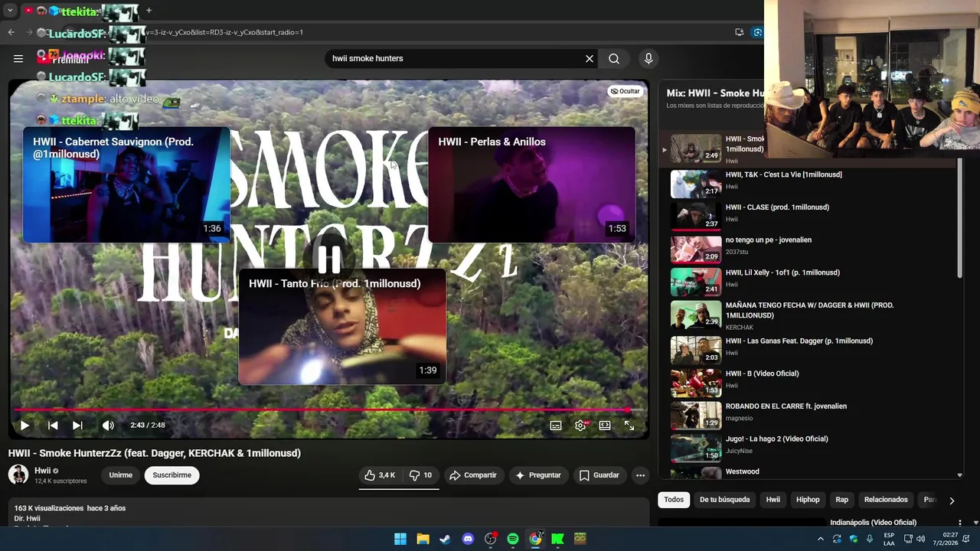The image size is (980, 551).
Task: Open the Hwii channel name link
Action: click(42, 471)
